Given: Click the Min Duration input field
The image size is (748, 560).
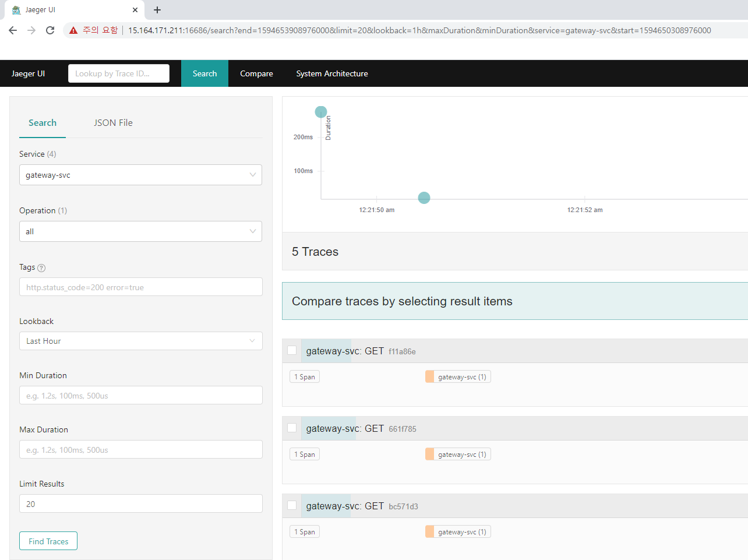Looking at the screenshot, I should coord(141,395).
